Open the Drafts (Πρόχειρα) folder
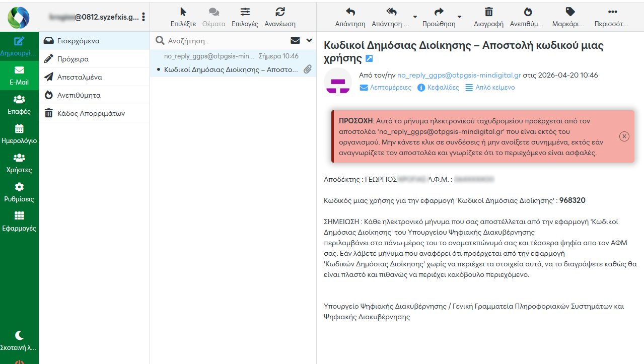Viewport: 644px width, 364px height. tap(73, 59)
